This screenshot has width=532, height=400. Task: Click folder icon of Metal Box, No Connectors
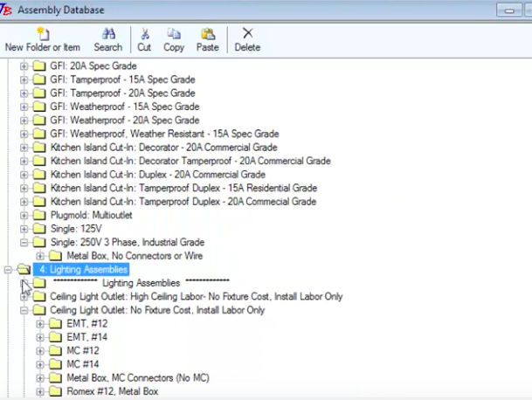[x=55, y=256]
